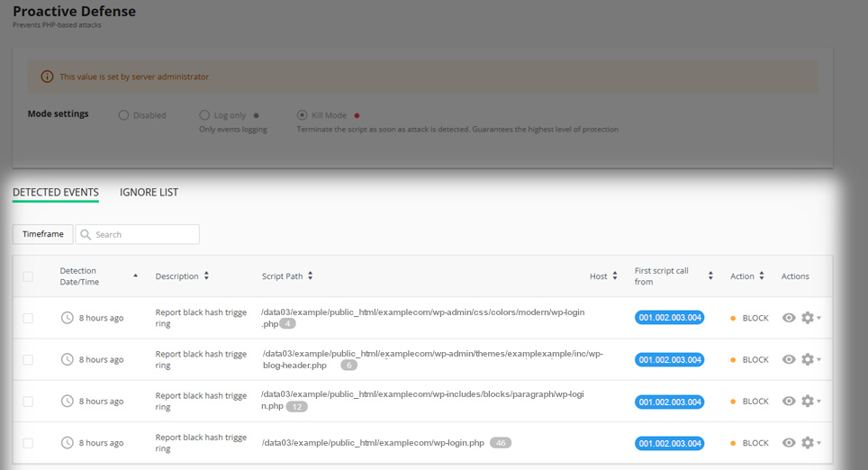Viewport: 868px width, 470px height.
Task: Click clock icon in blocks/paragraph/wp-login.php row
Action: pos(67,401)
